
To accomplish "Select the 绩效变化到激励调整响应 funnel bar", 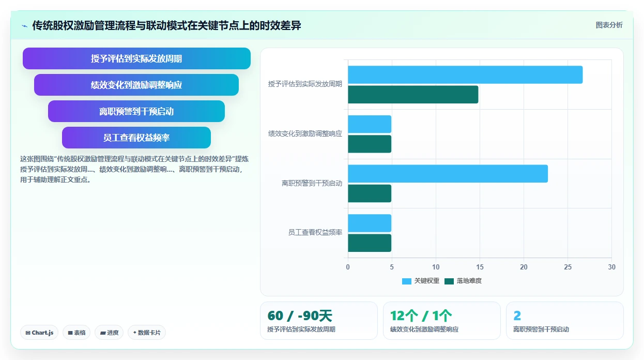I will coord(136,85).
